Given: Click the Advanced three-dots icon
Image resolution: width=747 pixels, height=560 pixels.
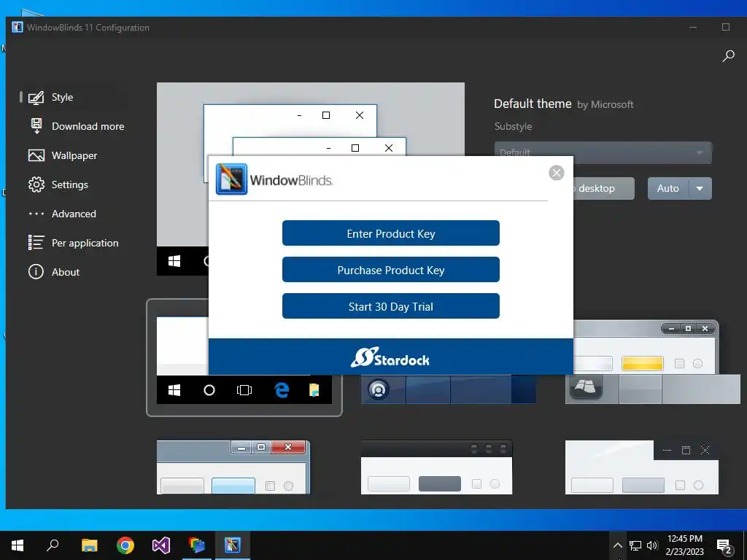Looking at the screenshot, I should tap(36, 214).
